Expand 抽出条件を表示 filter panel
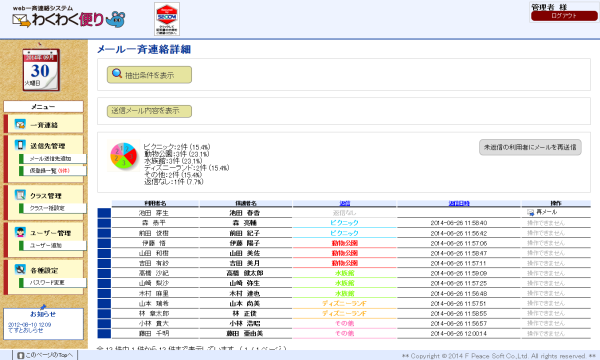600x360 pixels. point(149,75)
